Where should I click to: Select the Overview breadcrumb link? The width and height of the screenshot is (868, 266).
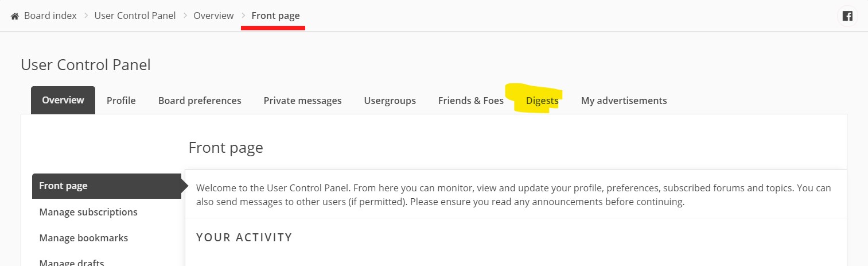(x=213, y=16)
